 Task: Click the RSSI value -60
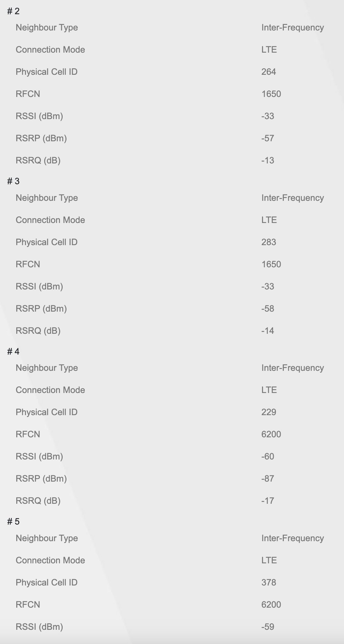(268, 456)
